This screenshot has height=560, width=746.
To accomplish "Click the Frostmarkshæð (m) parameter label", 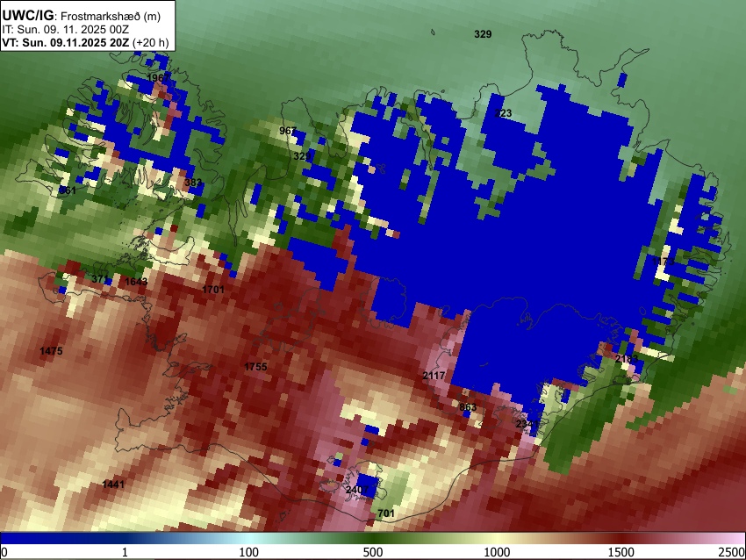I will (111, 16).
